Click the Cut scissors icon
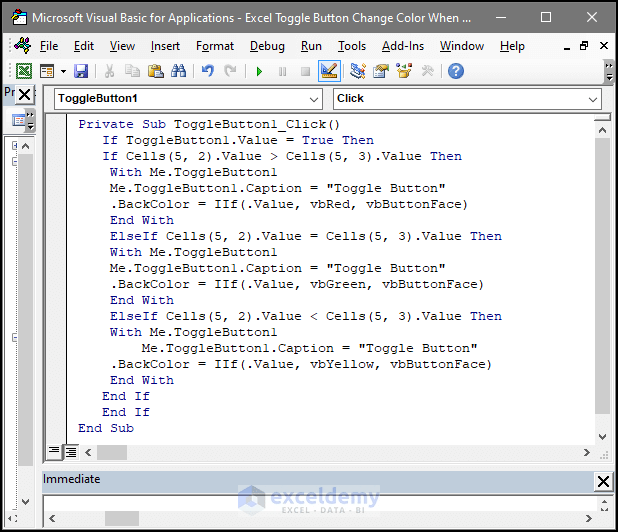This screenshot has width=618, height=532. click(109, 71)
